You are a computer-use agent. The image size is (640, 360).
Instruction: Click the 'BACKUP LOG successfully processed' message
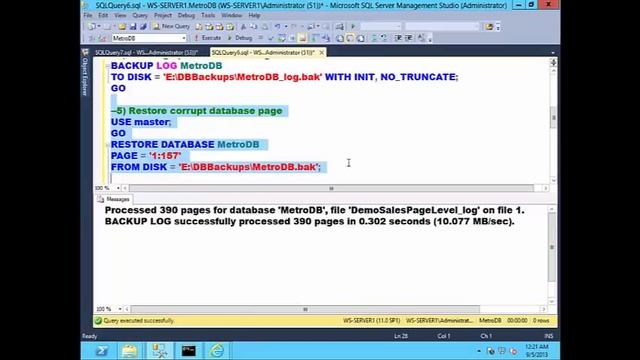point(309,221)
